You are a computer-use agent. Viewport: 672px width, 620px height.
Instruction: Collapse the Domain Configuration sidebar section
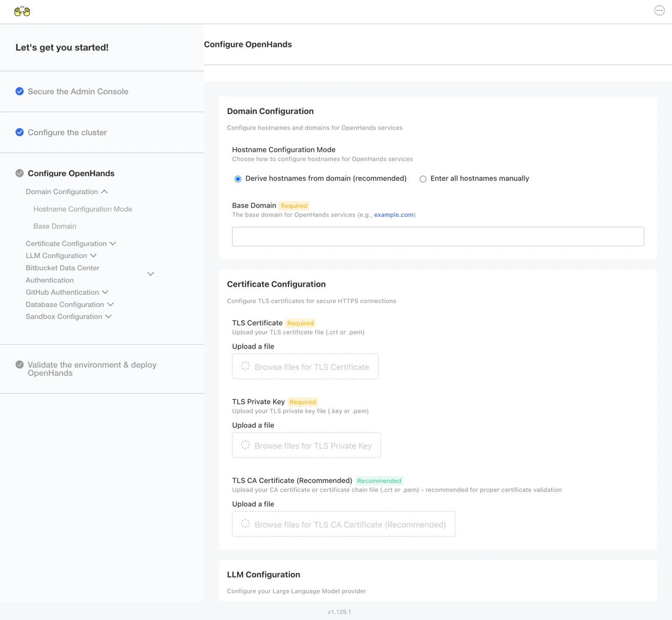pos(104,191)
